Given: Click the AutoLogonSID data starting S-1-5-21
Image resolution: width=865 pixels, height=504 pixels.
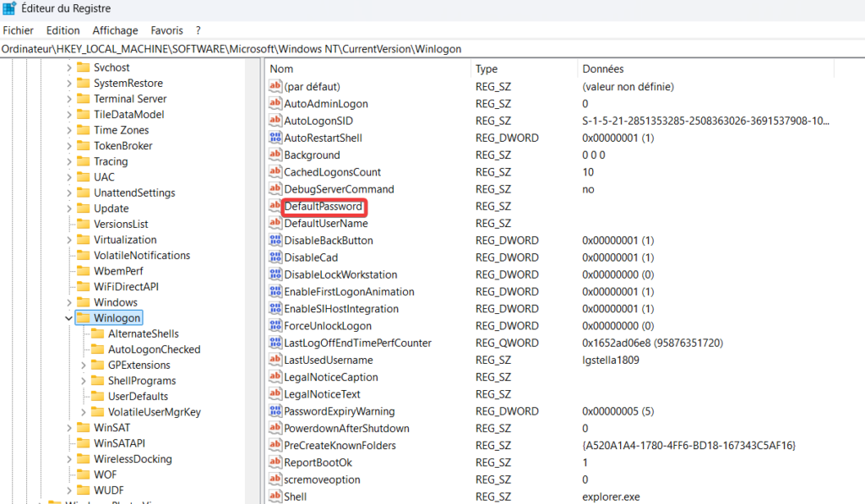Looking at the screenshot, I should pos(705,121).
